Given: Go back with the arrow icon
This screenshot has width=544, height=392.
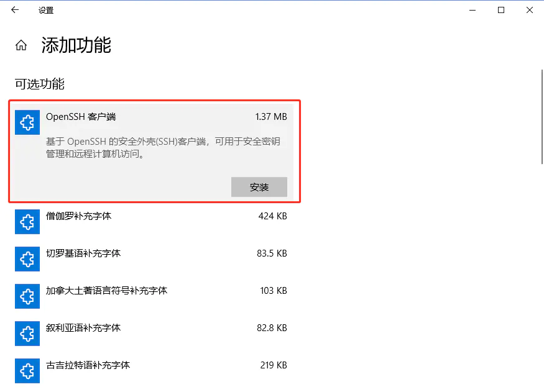Looking at the screenshot, I should [15, 10].
